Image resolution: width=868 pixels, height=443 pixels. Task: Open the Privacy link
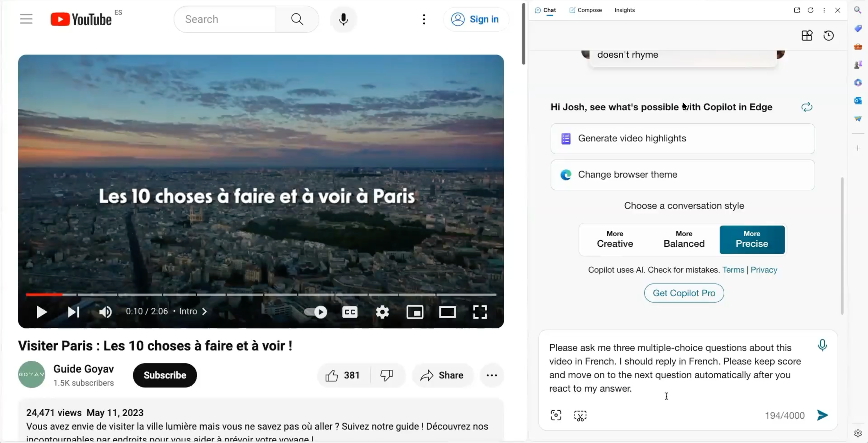(764, 270)
